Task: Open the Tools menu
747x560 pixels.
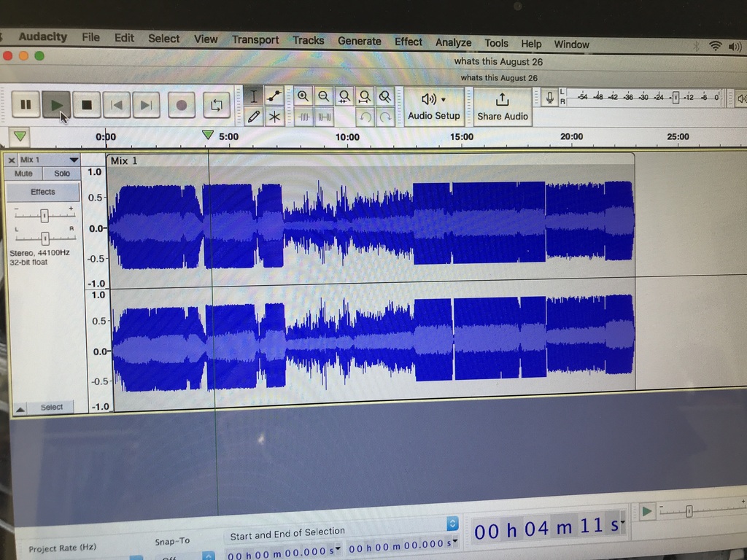Action: (496, 43)
